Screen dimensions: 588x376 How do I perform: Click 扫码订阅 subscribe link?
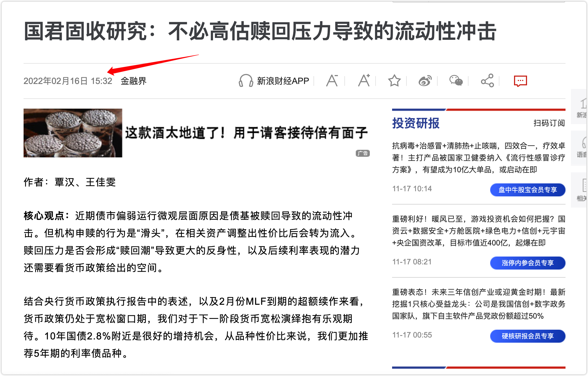549,123
